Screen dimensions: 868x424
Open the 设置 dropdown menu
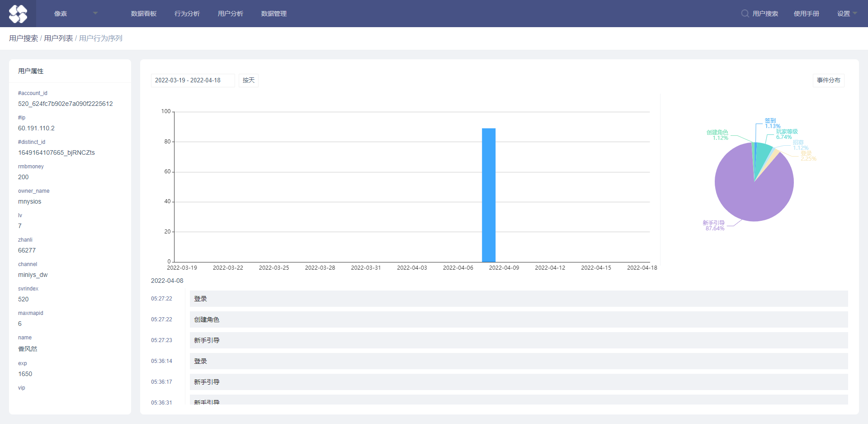point(847,14)
